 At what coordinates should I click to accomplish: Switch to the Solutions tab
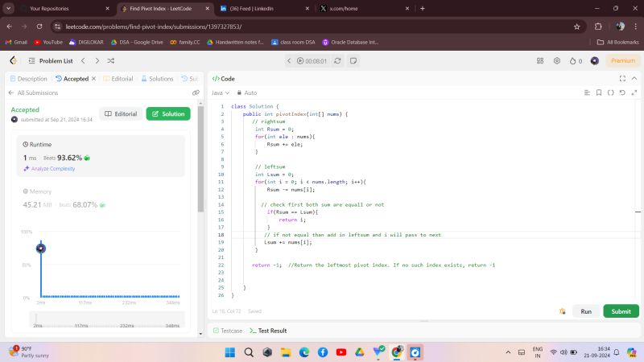click(x=157, y=78)
